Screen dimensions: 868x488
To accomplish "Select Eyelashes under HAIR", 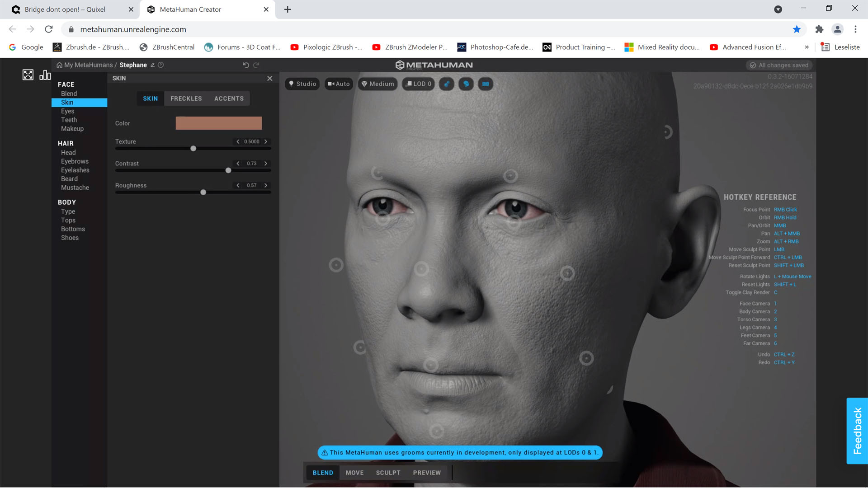I will point(75,170).
